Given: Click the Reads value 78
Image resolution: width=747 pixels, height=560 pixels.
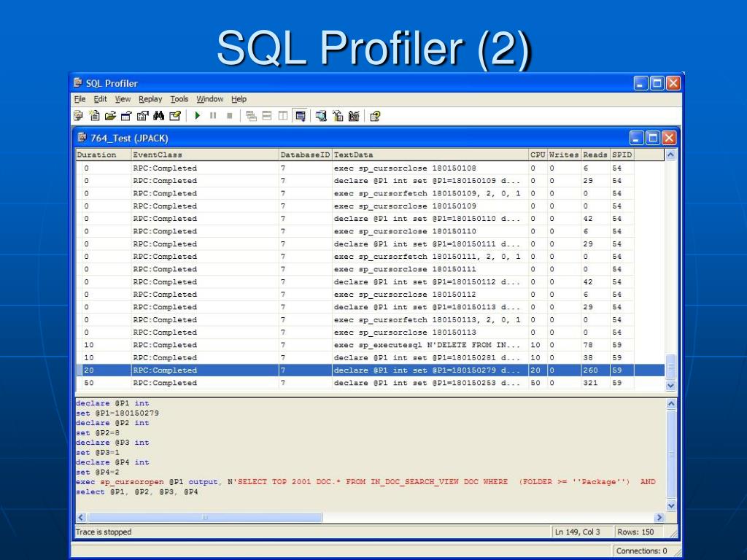Looking at the screenshot, I should [589, 345].
